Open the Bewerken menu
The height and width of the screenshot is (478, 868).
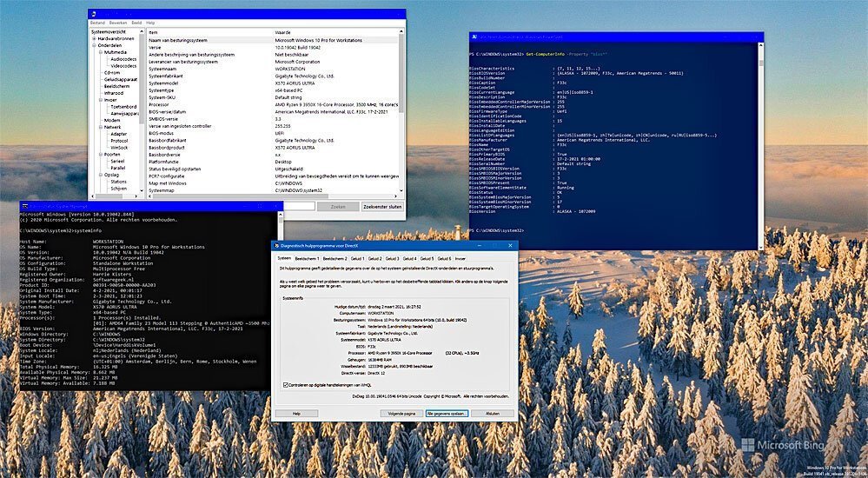118,23
